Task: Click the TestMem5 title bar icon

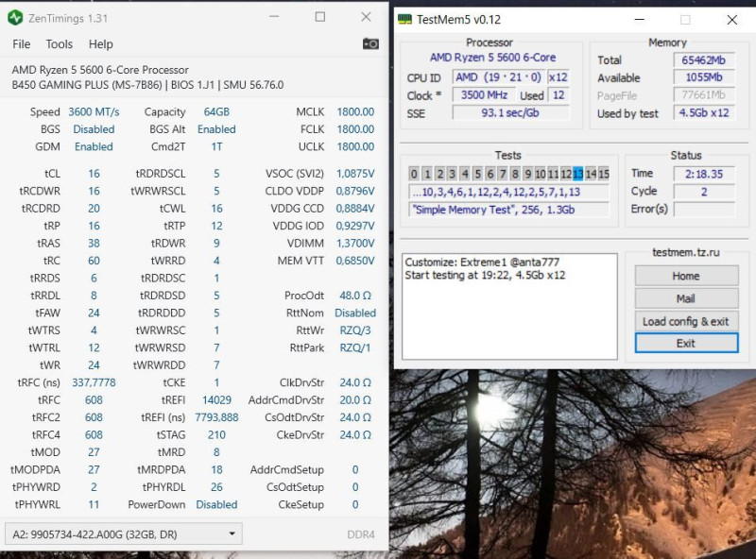Action: tap(404, 19)
